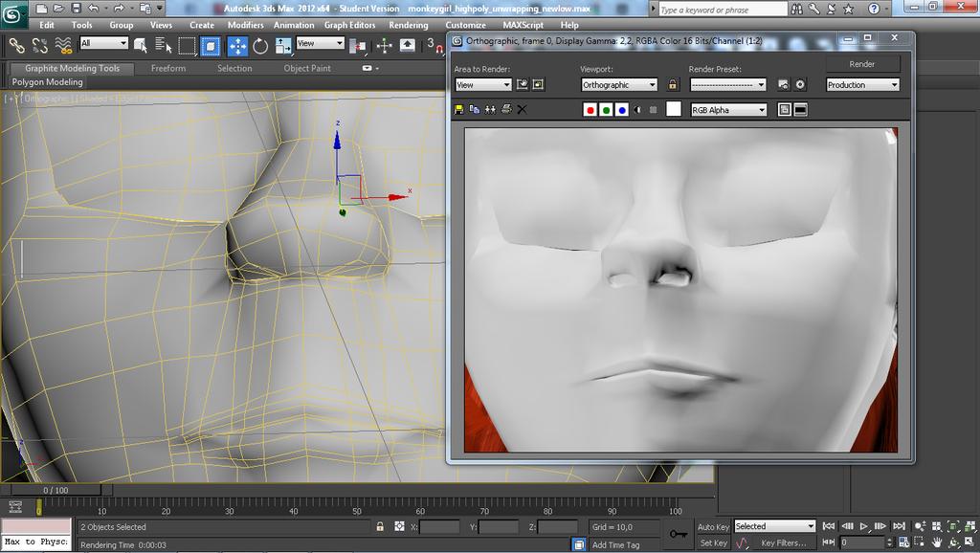
Task: Open Select by Name list
Action: click(163, 45)
